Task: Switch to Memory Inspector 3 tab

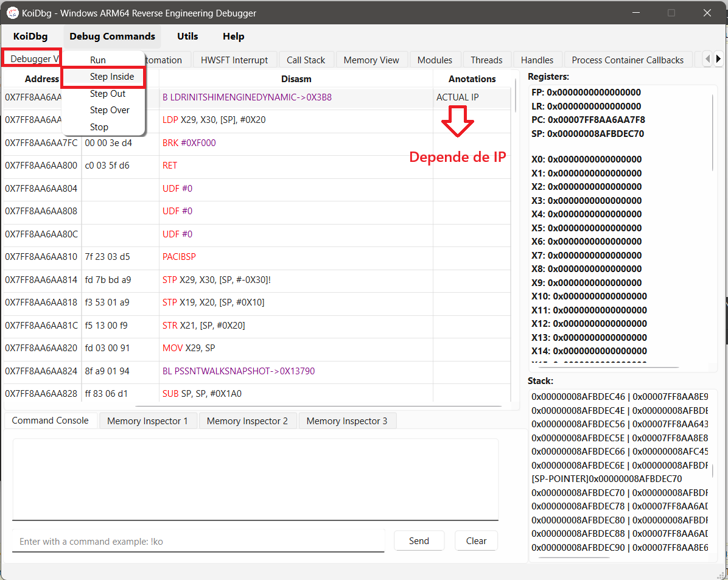Action: [347, 421]
